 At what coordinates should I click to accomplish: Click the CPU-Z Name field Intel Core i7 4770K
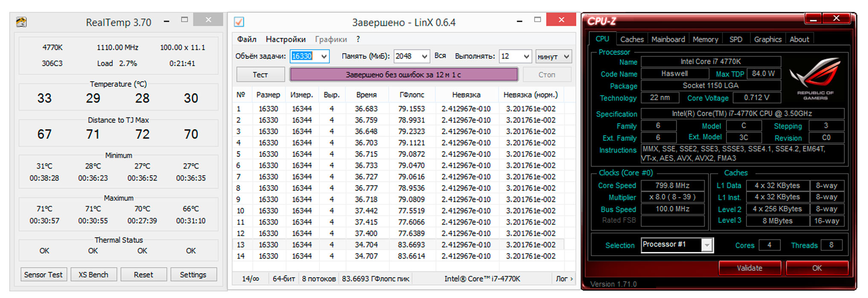711,61
